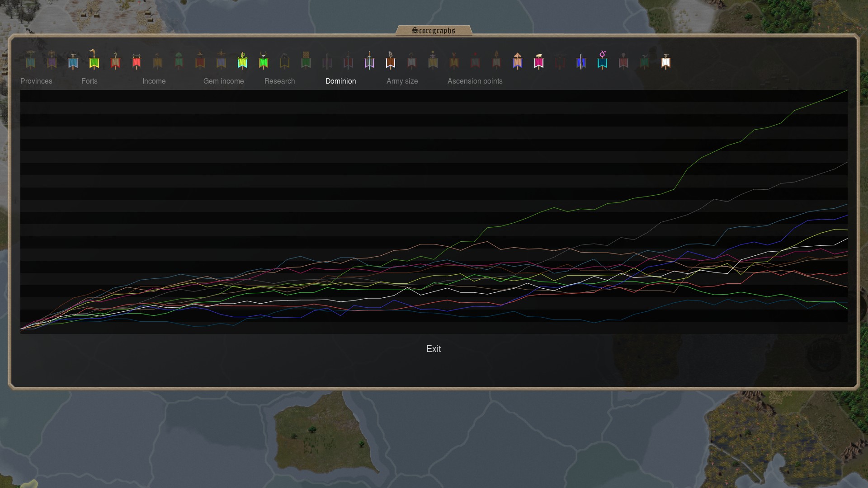
Task: Select the green yellow-bordered banner with serpent staff
Action: coord(94,60)
